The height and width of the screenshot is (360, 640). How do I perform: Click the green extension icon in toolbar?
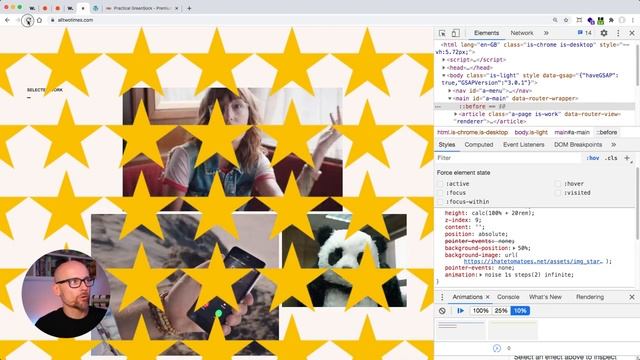tap(600, 20)
